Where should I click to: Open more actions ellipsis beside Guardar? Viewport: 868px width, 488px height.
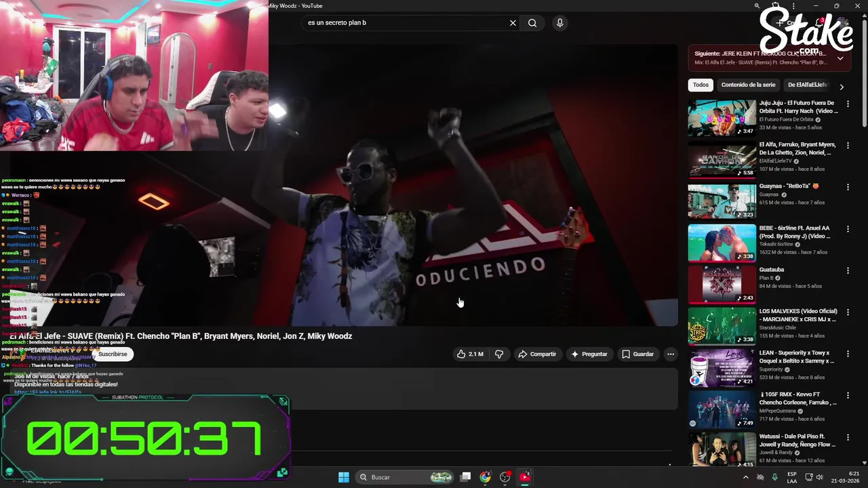tap(671, 354)
